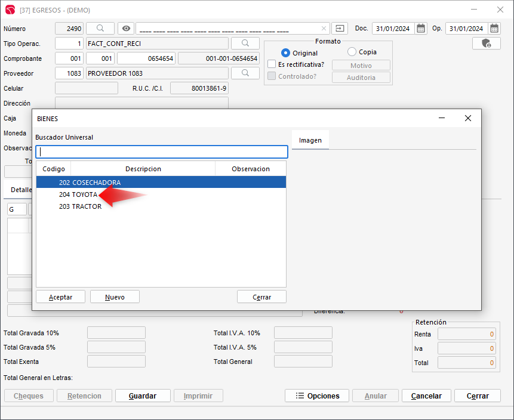
Task: Switch to the Imagen tab
Action: (x=310, y=140)
